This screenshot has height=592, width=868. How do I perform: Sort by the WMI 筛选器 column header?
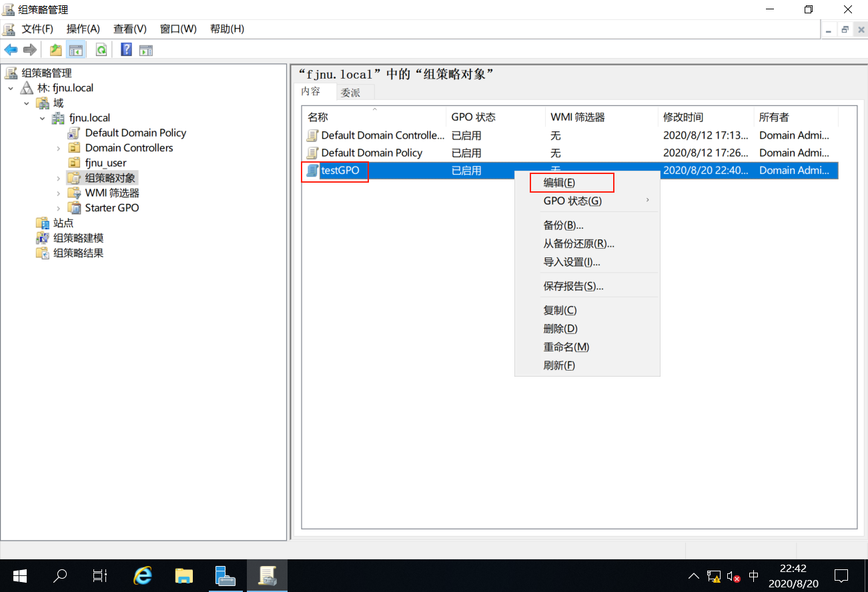click(x=602, y=117)
